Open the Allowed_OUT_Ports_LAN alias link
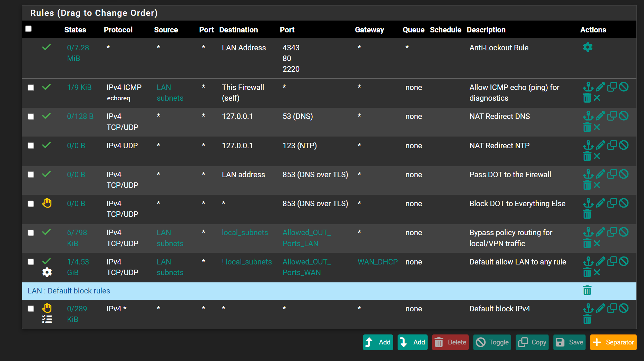Viewport: 644px width, 361px height. (x=306, y=238)
